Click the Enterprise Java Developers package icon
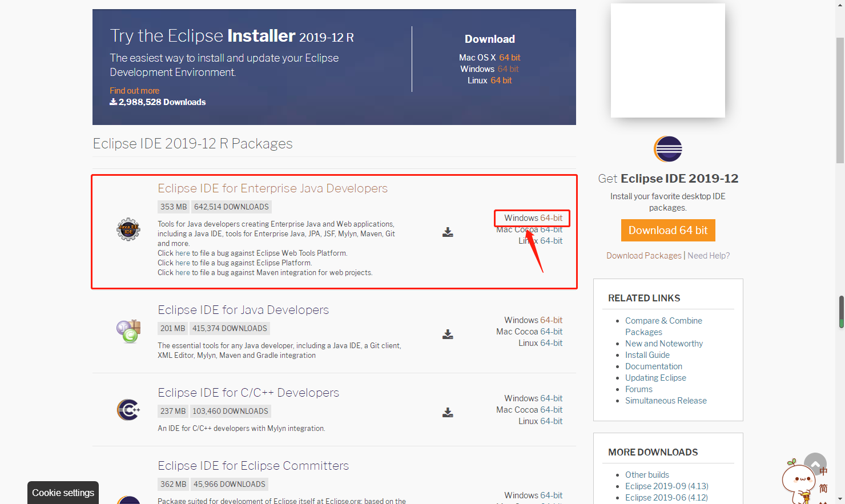 coord(128,230)
